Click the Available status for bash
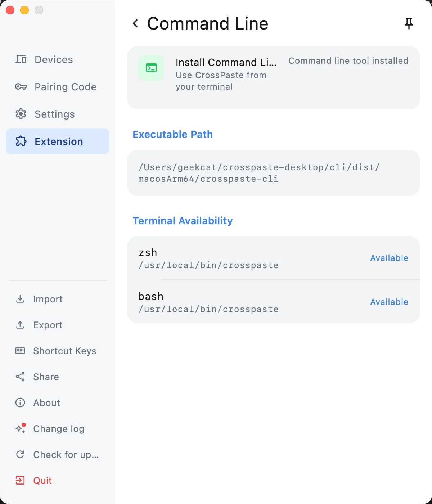The height and width of the screenshot is (504, 432). pos(389,302)
